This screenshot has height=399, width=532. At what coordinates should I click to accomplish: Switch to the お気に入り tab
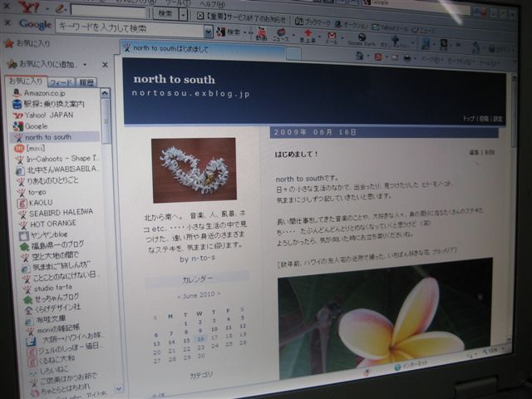(26, 81)
